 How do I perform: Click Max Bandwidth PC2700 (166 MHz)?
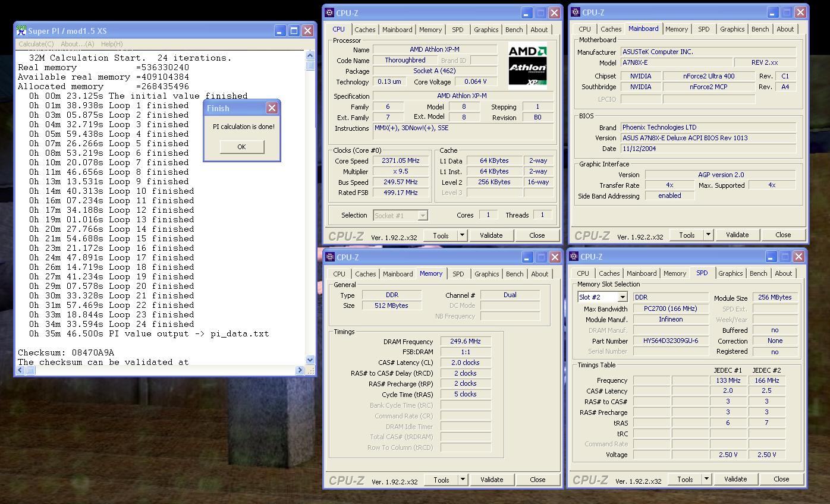671,309
